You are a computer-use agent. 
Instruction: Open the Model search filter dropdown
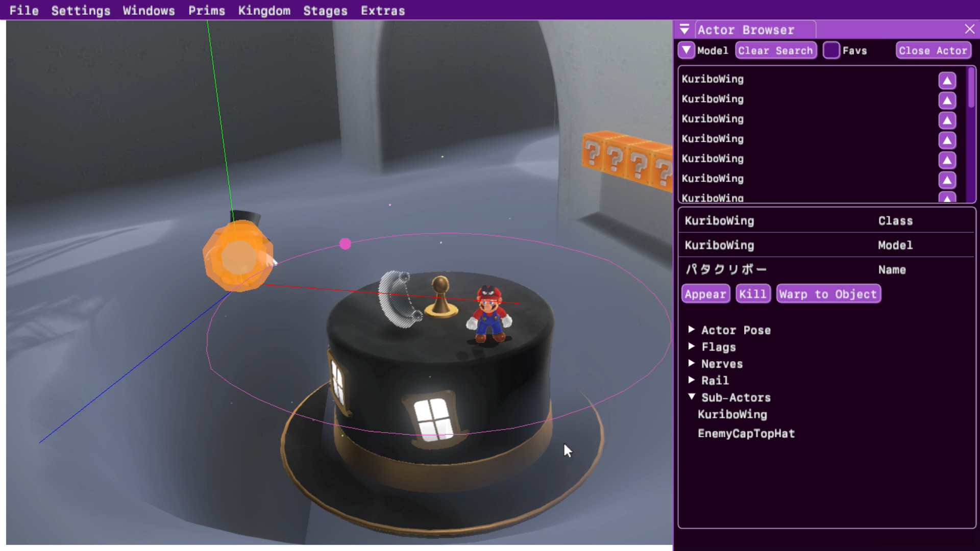(685, 50)
